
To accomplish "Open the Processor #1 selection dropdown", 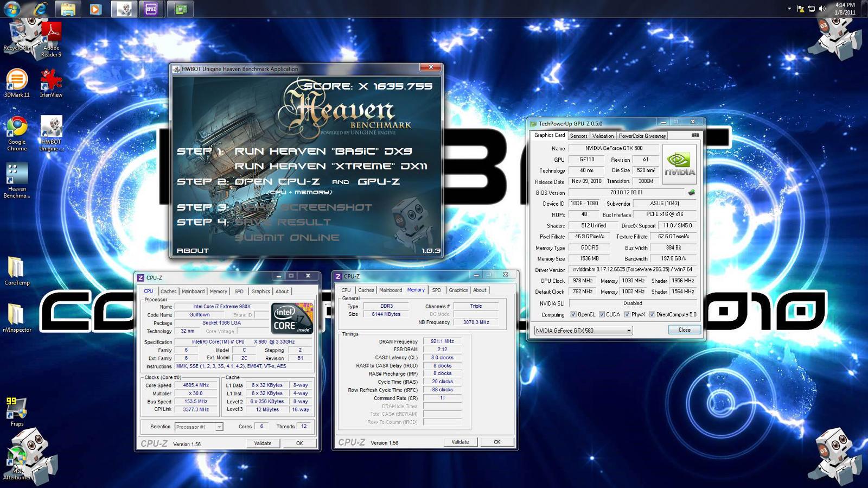I will point(199,427).
